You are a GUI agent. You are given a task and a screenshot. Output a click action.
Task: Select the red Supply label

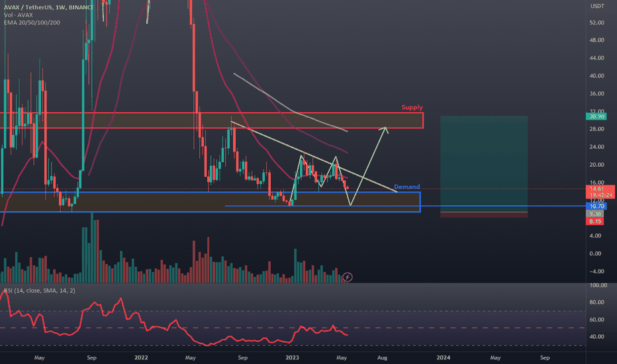(412, 107)
